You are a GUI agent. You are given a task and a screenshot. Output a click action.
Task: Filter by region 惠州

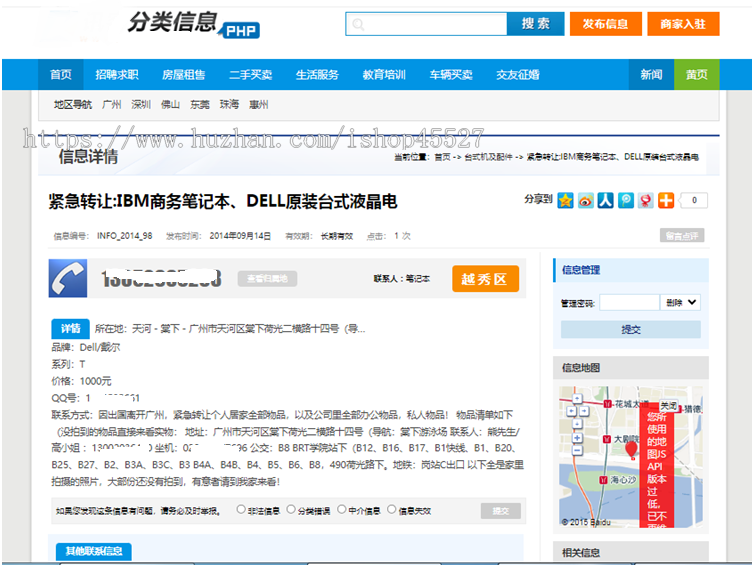click(259, 104)
